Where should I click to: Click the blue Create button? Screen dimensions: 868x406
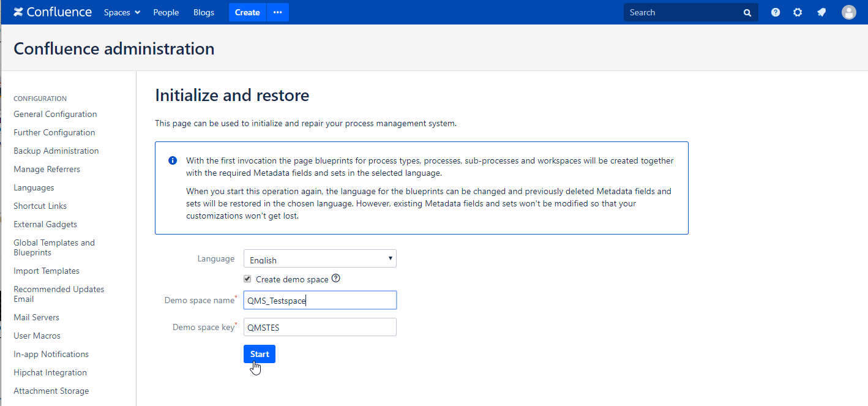[247, 12]
